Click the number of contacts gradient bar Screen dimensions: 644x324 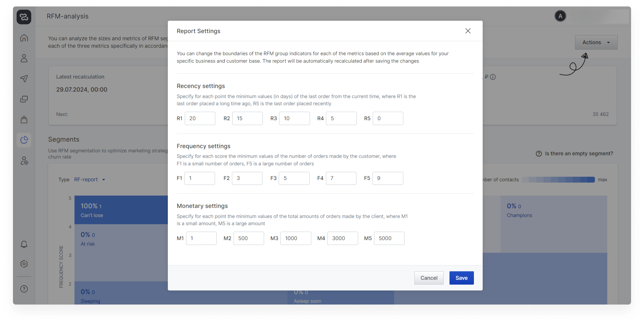(x=558, y=180)
